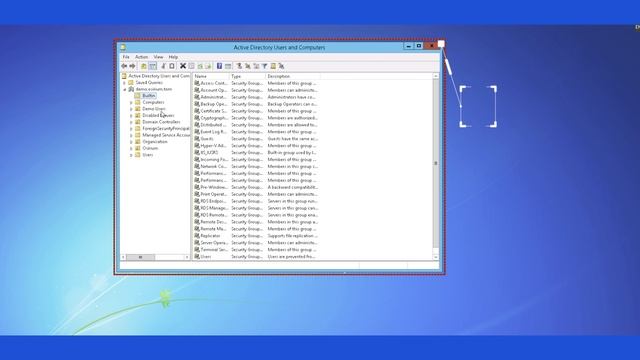This screenshot has width=640, height=360.
Task: Select the Builtin container
Action: point(149,96)
